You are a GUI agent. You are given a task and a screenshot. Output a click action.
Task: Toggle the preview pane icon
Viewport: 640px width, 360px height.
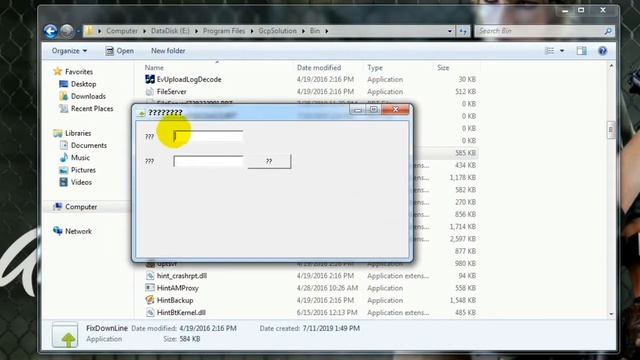point(582,51)
